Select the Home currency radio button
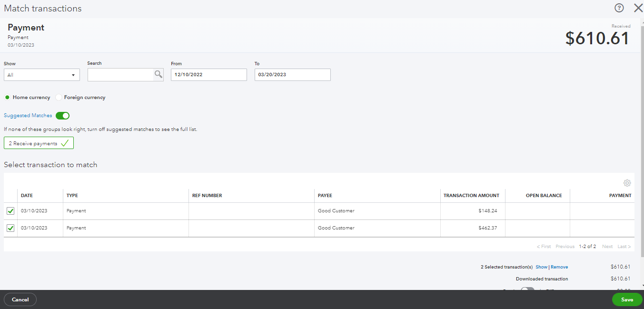 7,98
